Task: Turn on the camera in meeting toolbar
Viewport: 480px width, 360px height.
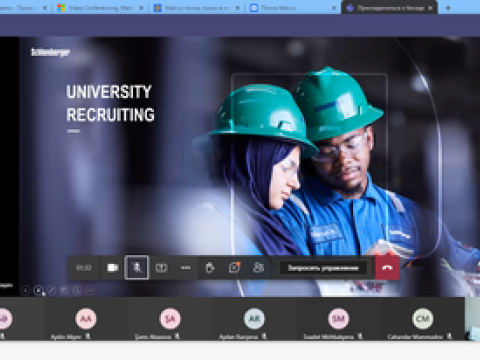Action: click(x=112, y=268)
